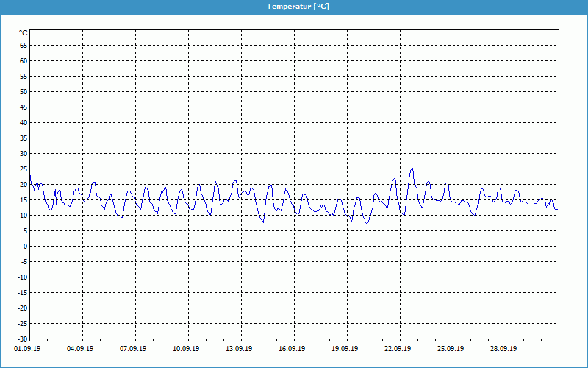Select the 28.09.19 x-axis date
588x368 pixels.
click(x=504, y=349)
